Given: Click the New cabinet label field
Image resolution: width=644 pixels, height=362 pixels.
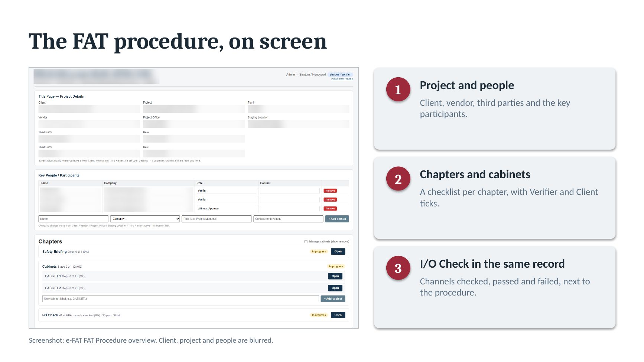Looking at the screenshot, I should 180,299.
